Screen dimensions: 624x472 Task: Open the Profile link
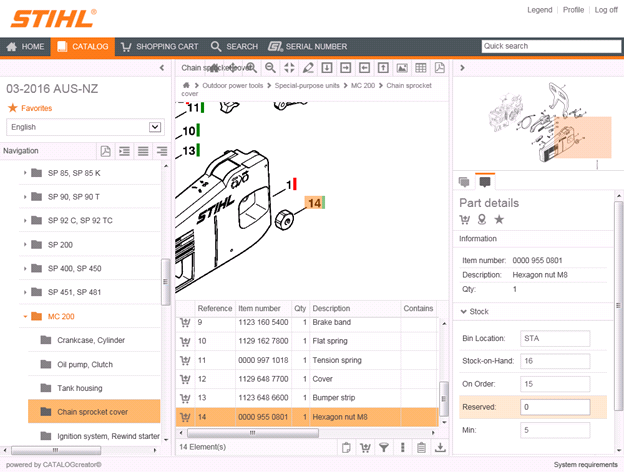pyautogui.click(x=573, y=10)
